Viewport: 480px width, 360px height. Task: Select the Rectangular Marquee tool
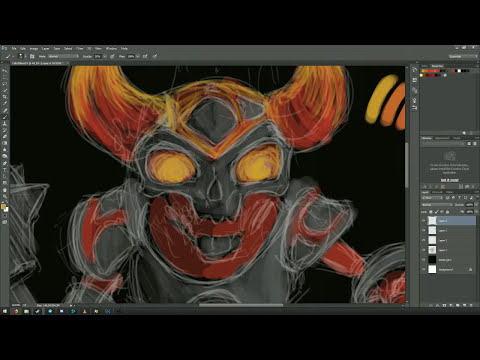(x=5, y=77)
